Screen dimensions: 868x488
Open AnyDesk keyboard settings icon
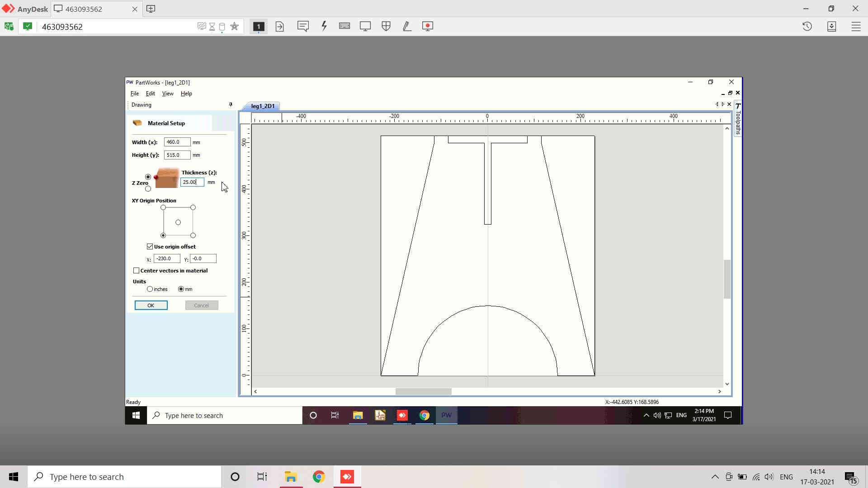tap(344, 26)
